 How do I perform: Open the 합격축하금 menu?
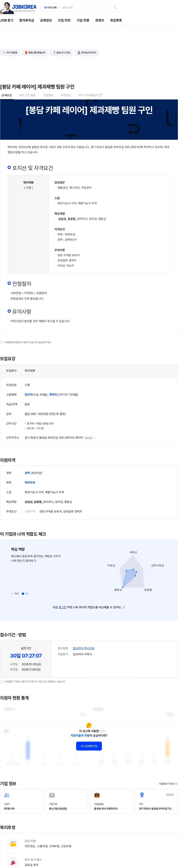point(27,20)
